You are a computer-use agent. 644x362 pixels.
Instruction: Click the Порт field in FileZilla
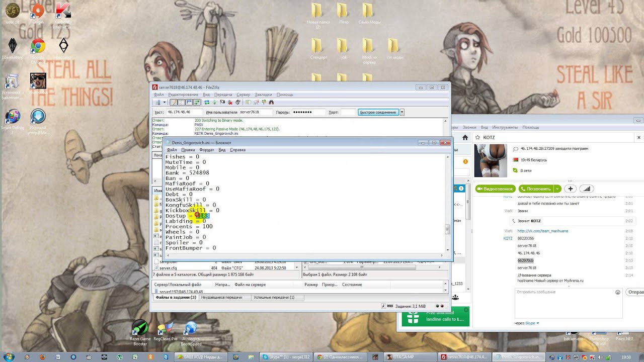(348, 112)
